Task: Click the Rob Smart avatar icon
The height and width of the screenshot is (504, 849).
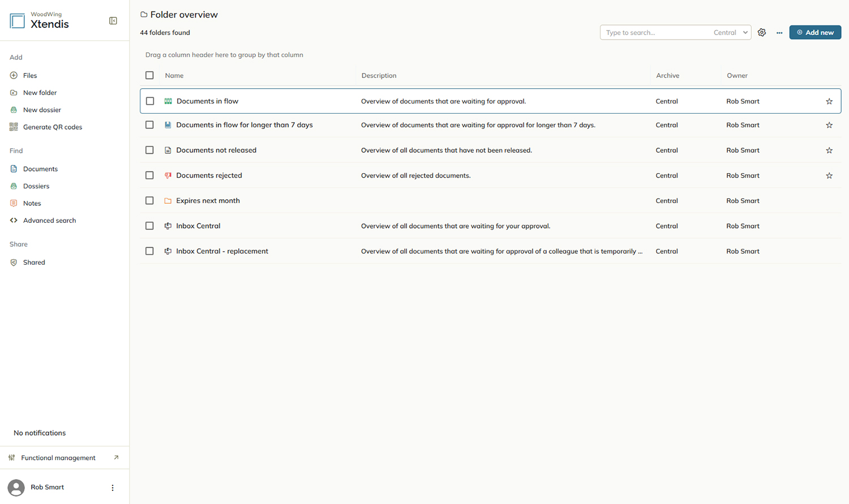Action: click(x=16, y=488)
